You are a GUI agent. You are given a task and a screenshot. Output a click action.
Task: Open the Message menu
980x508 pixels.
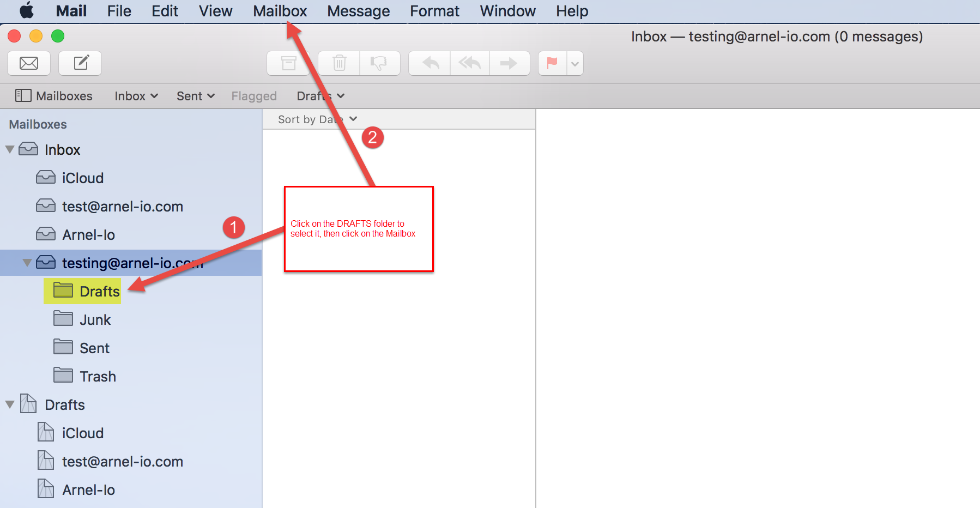point(359,11)
